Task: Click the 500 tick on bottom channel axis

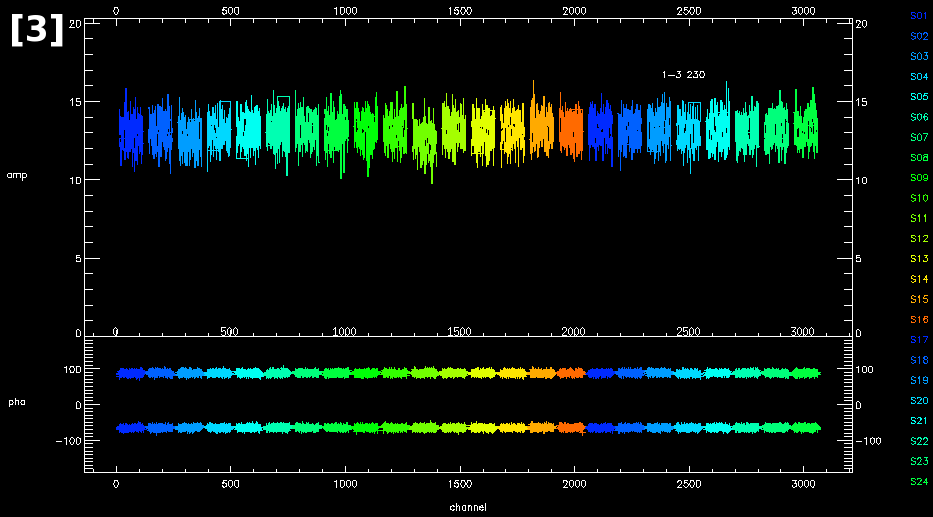Action: point(230,483)
